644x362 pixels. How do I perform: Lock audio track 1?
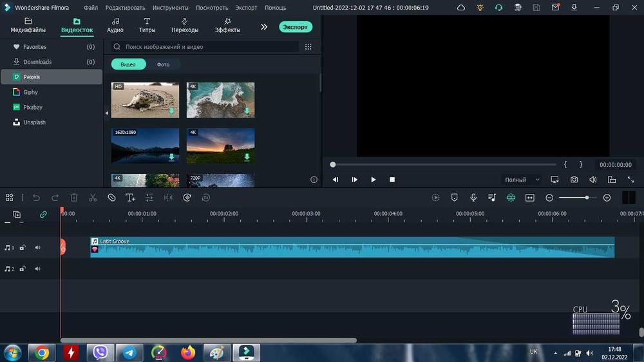point(23,247)
